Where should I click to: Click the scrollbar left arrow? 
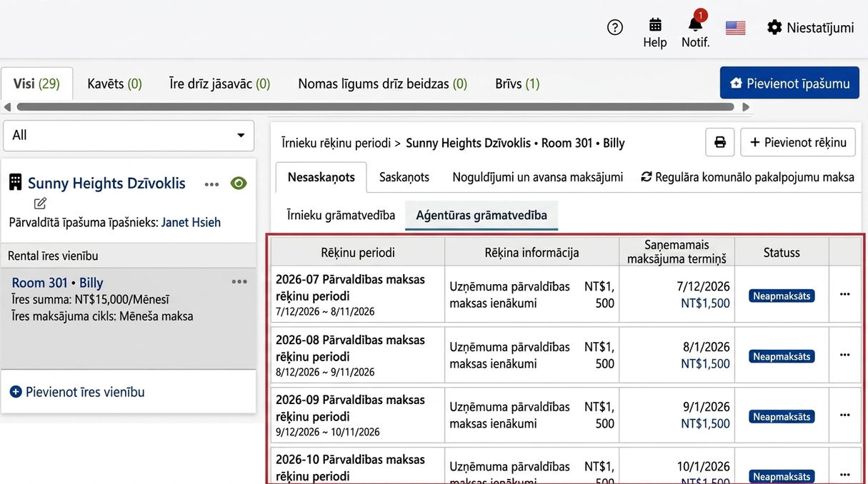point(7,107)
